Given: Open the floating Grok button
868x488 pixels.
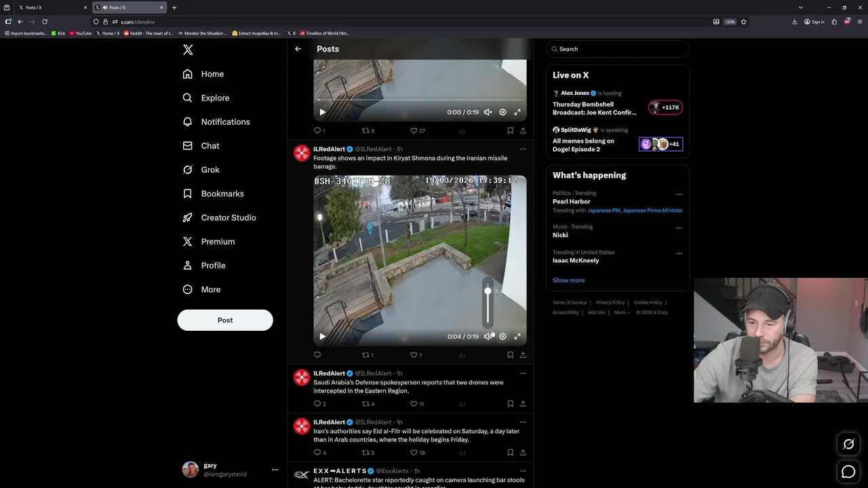Looking at the screenshot, I should (x=848, y=444).
